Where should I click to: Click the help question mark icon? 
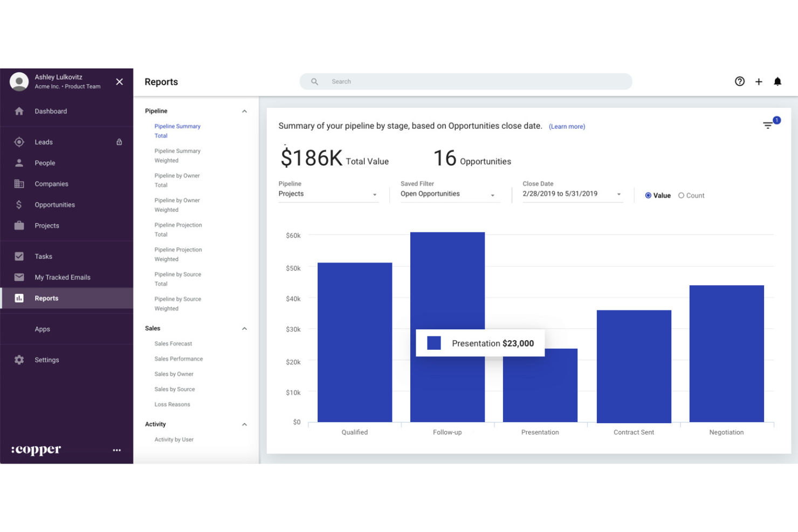click(739, 81)
